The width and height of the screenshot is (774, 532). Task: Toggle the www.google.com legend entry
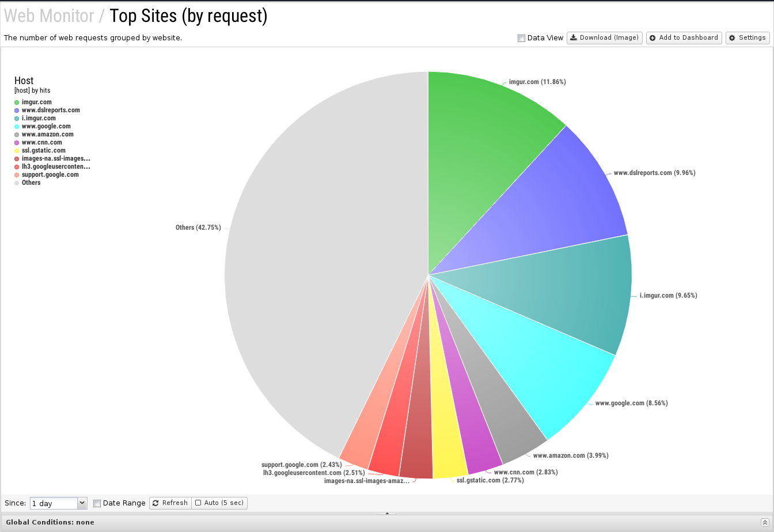click(43, 126)
